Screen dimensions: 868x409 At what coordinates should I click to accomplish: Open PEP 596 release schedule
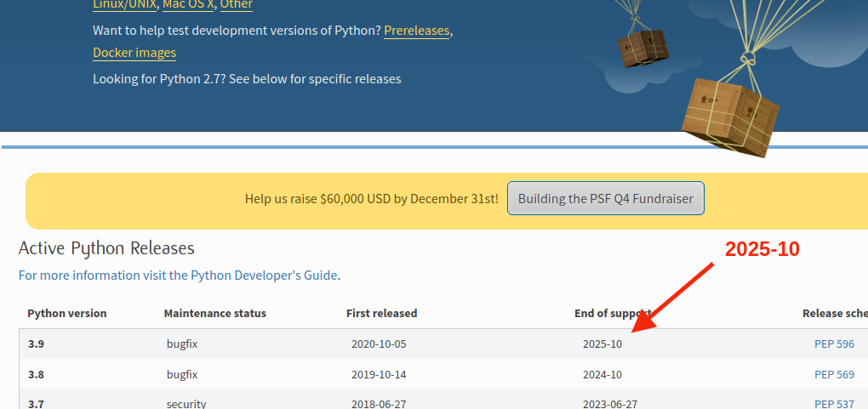pyautogui.click(x=834, y=344)
